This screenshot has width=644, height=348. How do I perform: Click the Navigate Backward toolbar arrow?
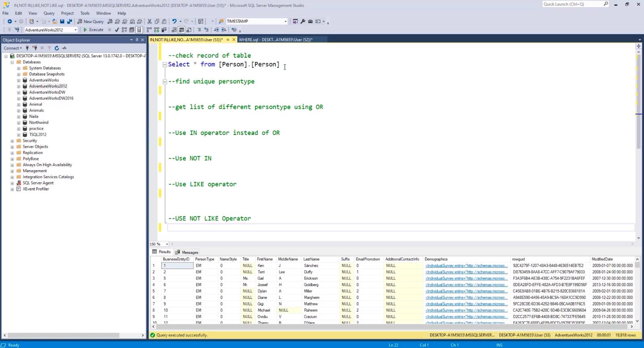[10, 21]
